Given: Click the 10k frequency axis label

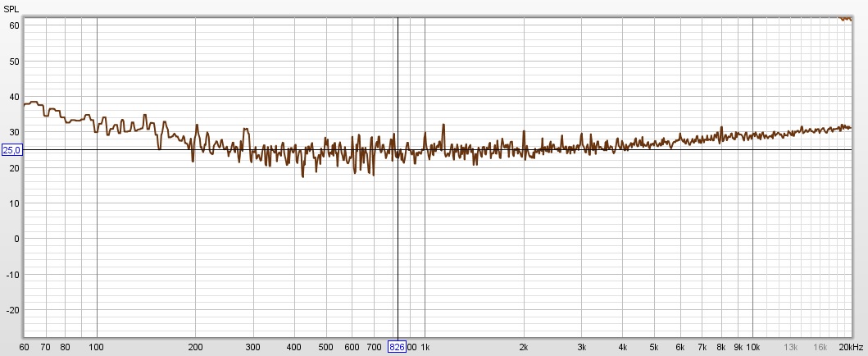Looking at the screenshot, I should (752, 347).
